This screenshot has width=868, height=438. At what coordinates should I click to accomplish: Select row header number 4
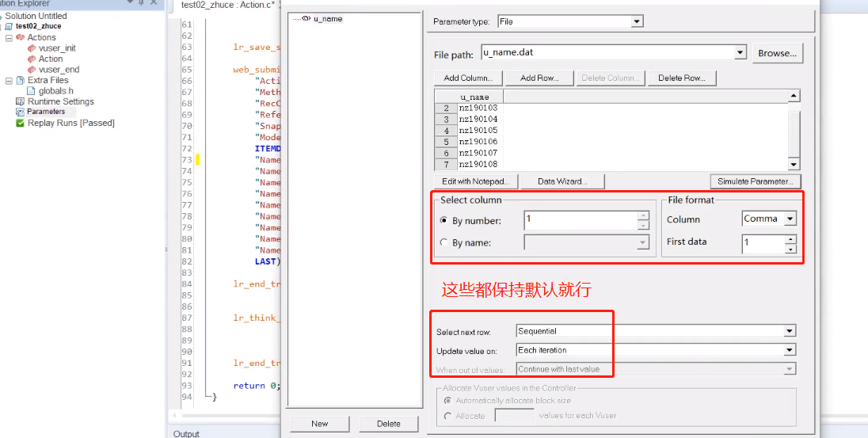446,130
